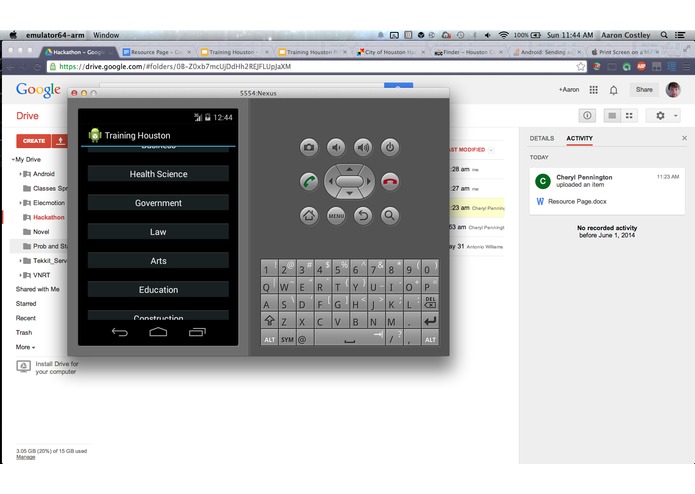Select the Hackathon folder in sidebar
Image resolution: width=695 pixels, height=494 pixels.
point(49,217)
